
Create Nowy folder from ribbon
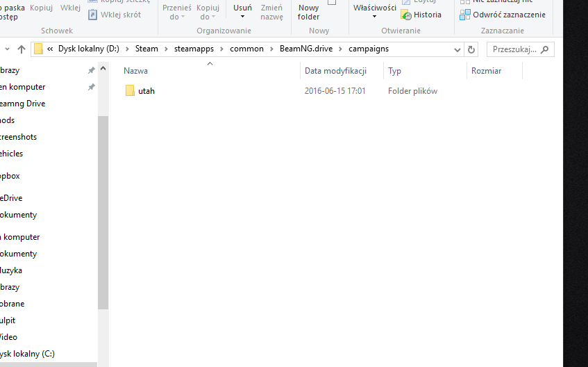tap(308, 12)
